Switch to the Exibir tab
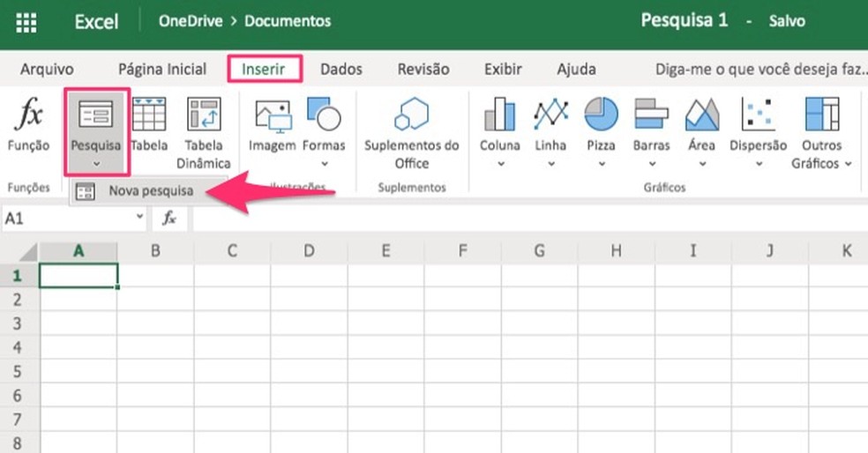The height and width of the screenshot is (453, 868). [503, 69]
